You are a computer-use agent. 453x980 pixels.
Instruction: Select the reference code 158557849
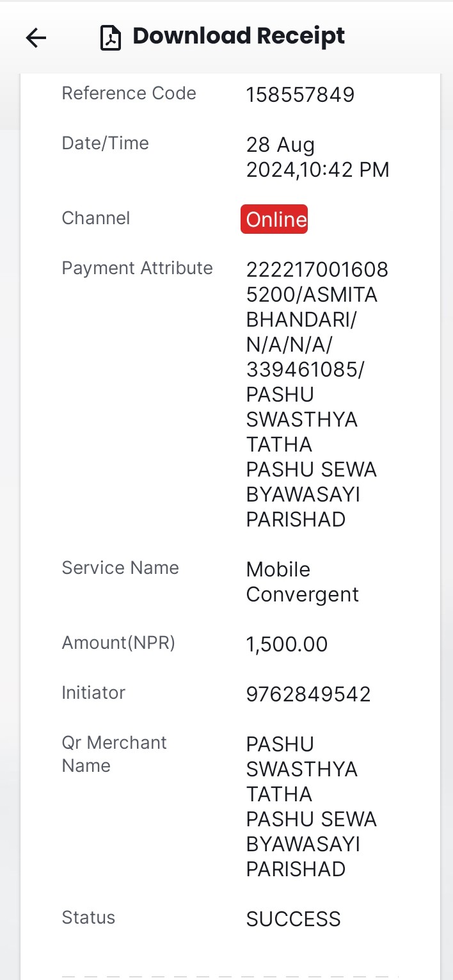300,95
